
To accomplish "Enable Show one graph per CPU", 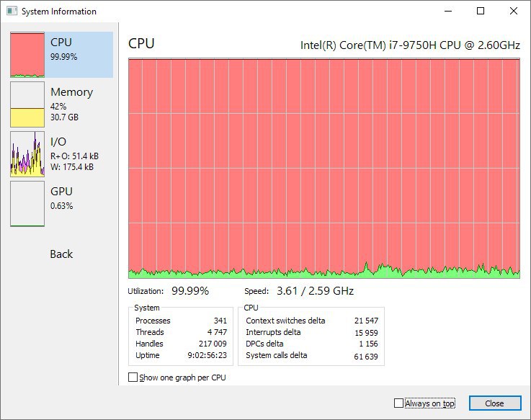I will click(x=133, y=377).
